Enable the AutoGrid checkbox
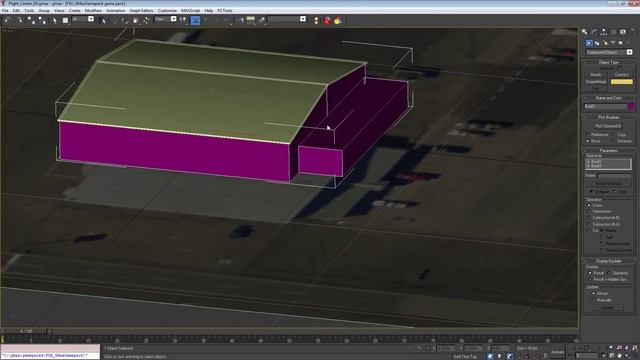The width and height of the screenshot is (640, 360). (x=620, y=68)
